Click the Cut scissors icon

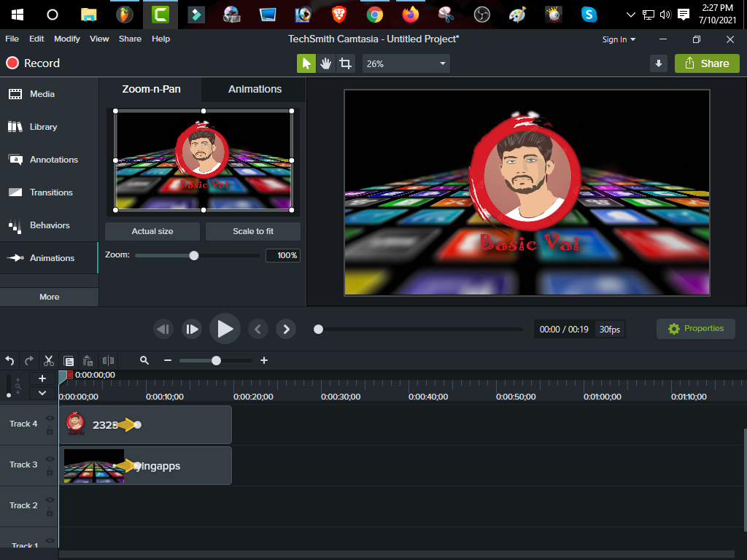coord(49,360)
